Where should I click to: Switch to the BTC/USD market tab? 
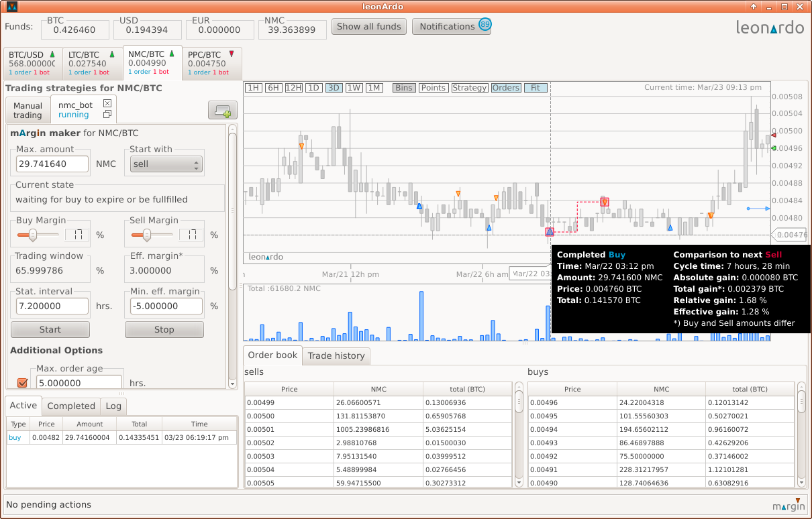click(x=33, y=63)
